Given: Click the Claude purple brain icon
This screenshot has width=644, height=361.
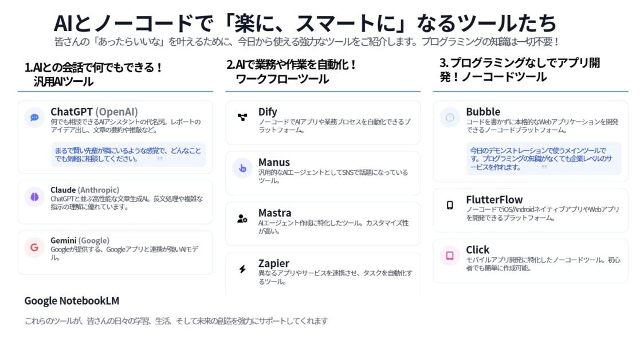Looking at the screenshot, I should click(x=34, y=197).
